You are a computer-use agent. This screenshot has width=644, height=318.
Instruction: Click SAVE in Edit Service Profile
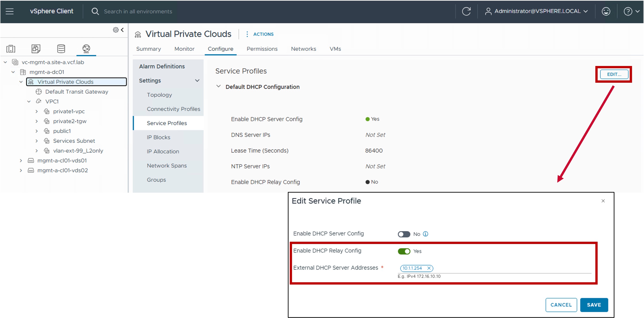click(594, 305)
